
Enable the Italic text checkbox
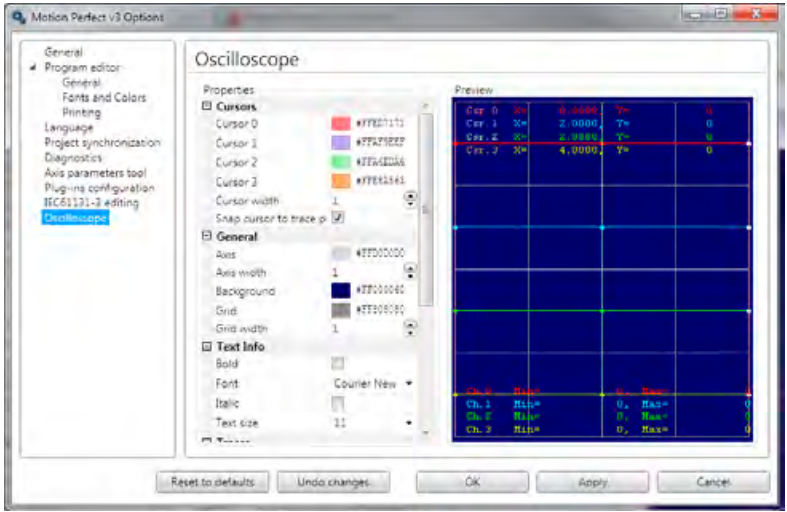[x=338, y=403]
